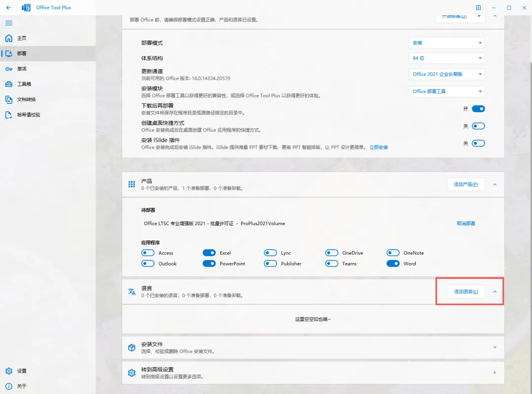Toggle the OneDrive application switch

click(332, 253)
